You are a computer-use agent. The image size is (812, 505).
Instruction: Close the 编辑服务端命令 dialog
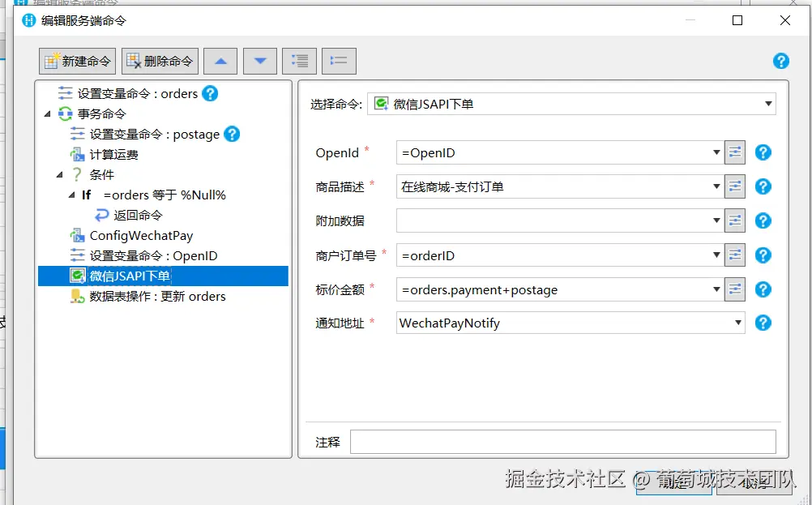click(785, 20)
